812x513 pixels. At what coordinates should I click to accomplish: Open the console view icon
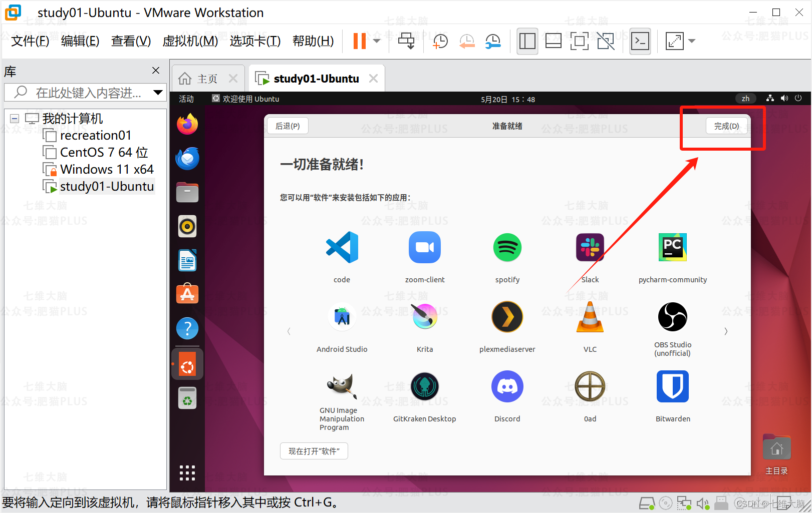640,41
